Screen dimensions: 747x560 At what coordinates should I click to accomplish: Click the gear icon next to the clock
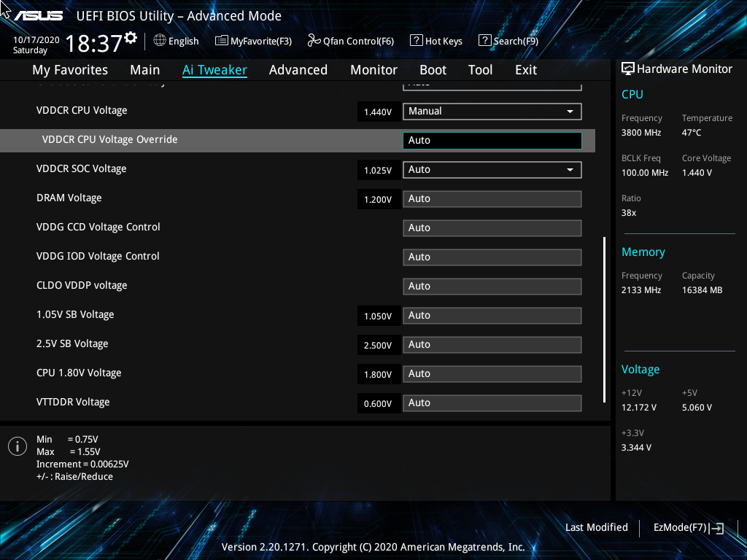pos(131,38)
